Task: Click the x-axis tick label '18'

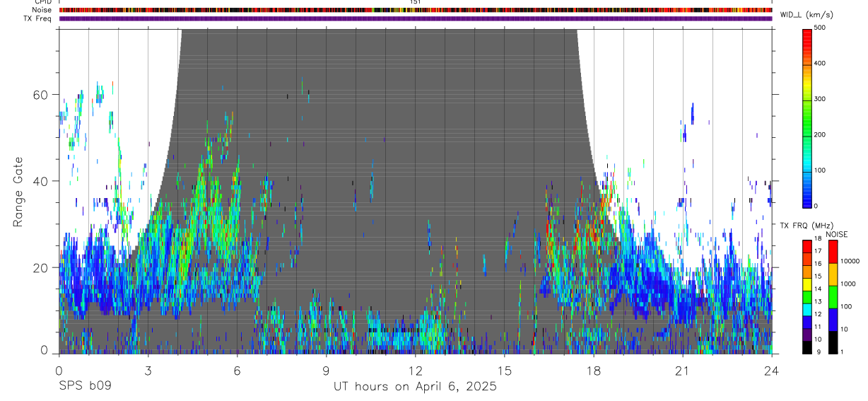Action: pyautogui.click(x=594, y=371)
